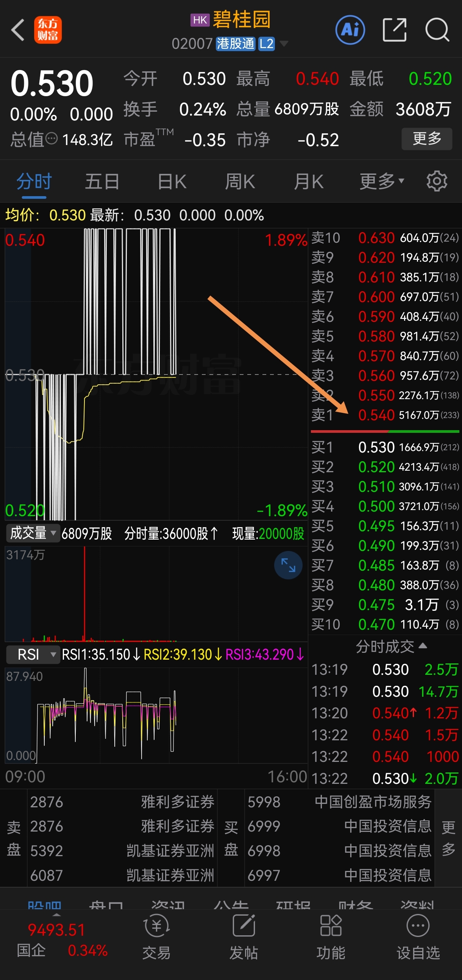Tap the 更多 quote details button
The width and height of the screenshot is (462, 980).
(x=427, y=139)
